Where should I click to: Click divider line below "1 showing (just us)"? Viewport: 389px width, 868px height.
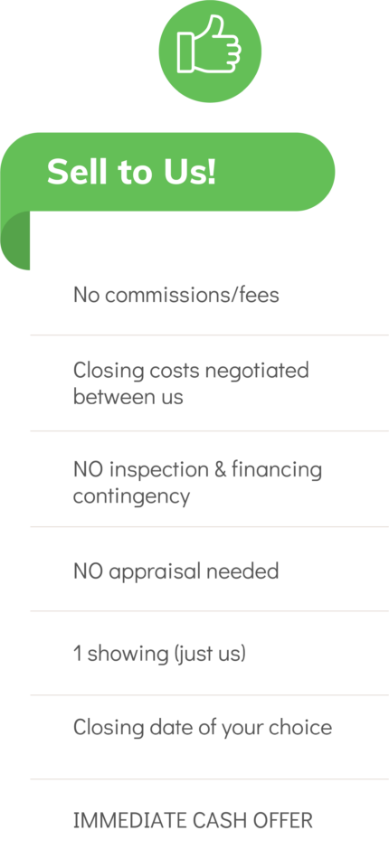[210, 694]
